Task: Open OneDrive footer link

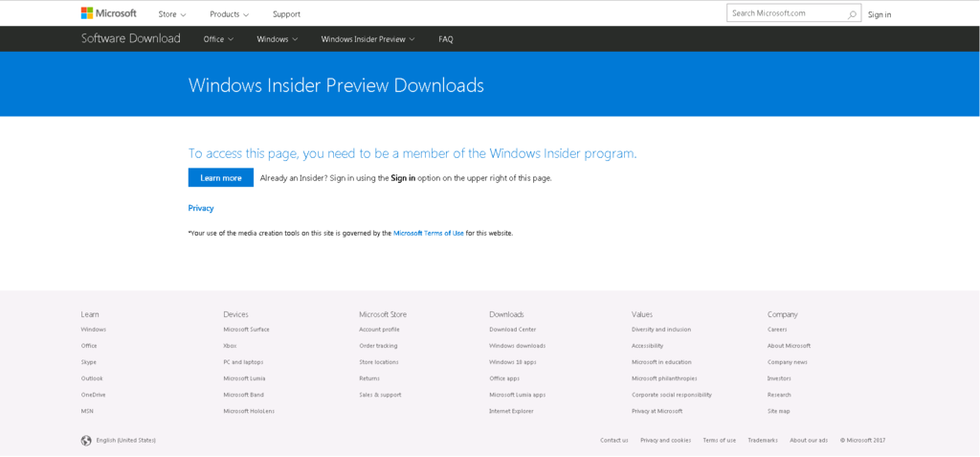Action: click(93, 395)
